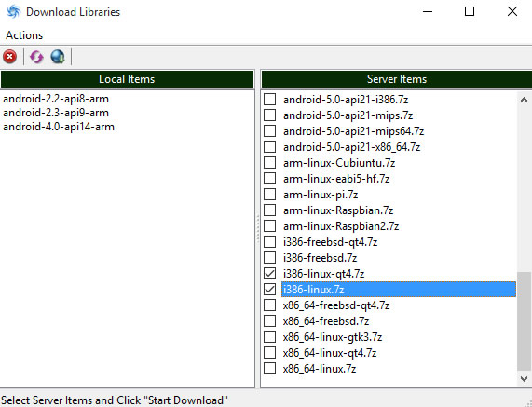The height and width of the screenshot is (407, 532).
Task: Click the app logo in title bar
Action: point(14,11)
